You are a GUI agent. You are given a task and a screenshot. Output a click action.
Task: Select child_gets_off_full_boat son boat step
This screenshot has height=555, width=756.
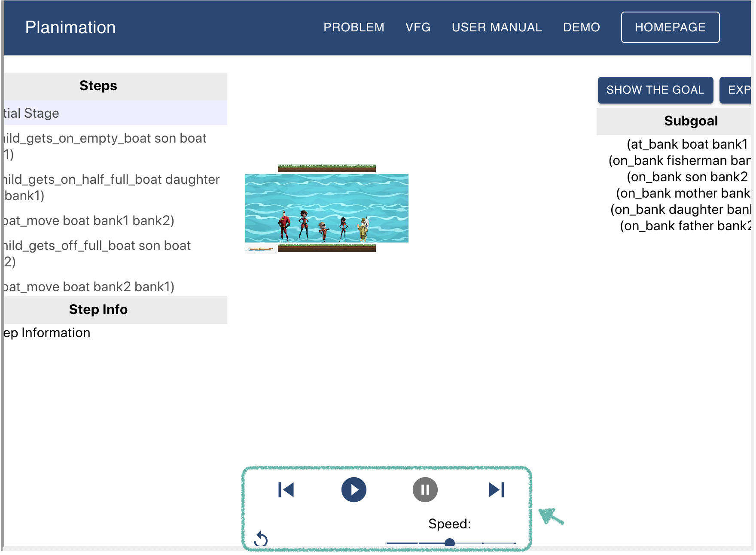[116, 253]
